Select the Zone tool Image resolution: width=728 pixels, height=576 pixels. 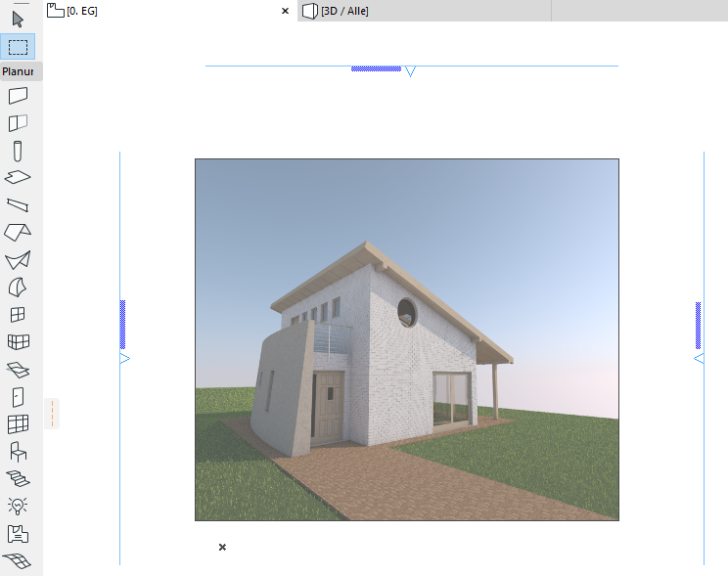[18, 534]
